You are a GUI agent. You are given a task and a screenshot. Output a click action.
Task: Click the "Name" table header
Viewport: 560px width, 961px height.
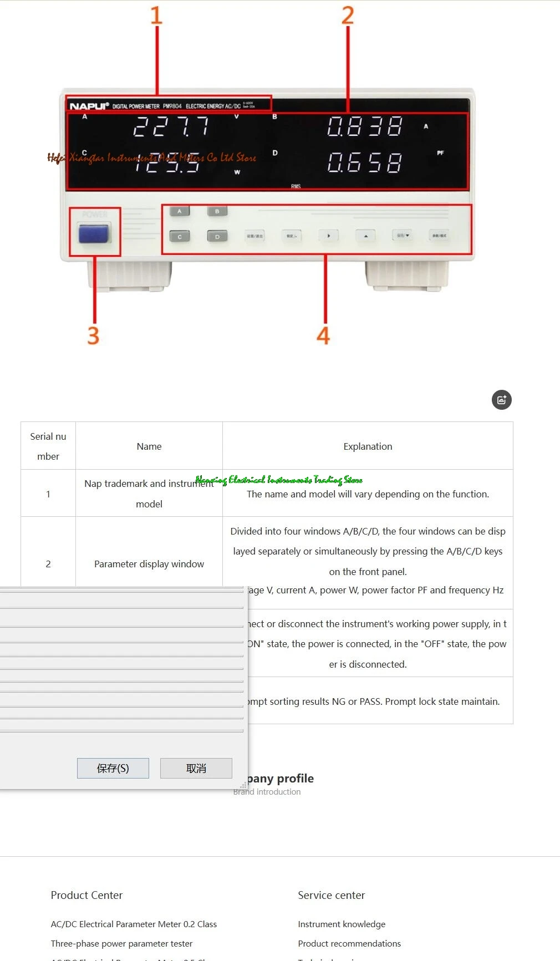point(149,446)
